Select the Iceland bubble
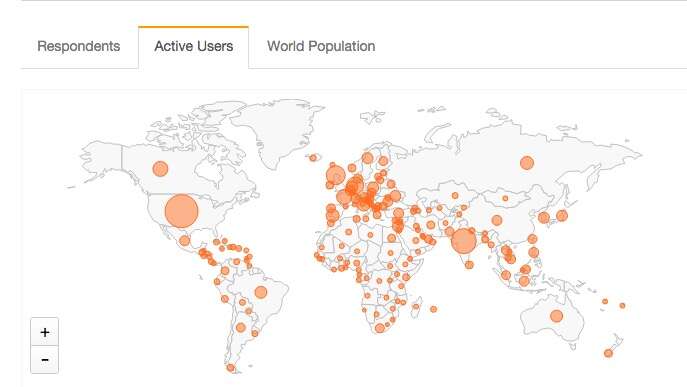687x387 pixels. pos(313,157)
